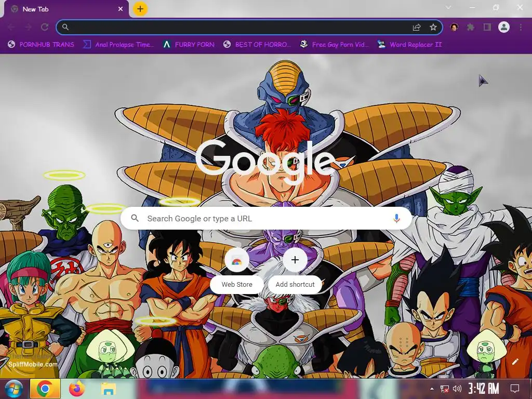This screenshot has width=532, height=399.
Task: Close the New Tab tab
Action: [121, 9]
